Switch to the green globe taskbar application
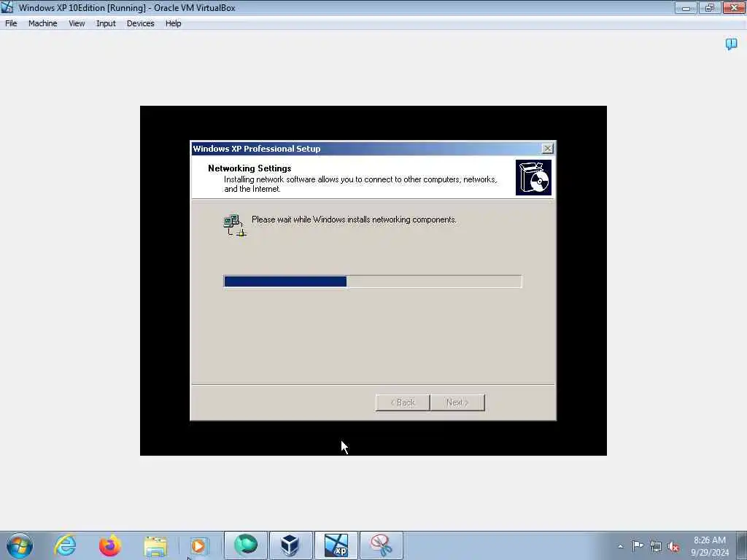The height and width of the screenshot is (560, 747). pos(246,545)
